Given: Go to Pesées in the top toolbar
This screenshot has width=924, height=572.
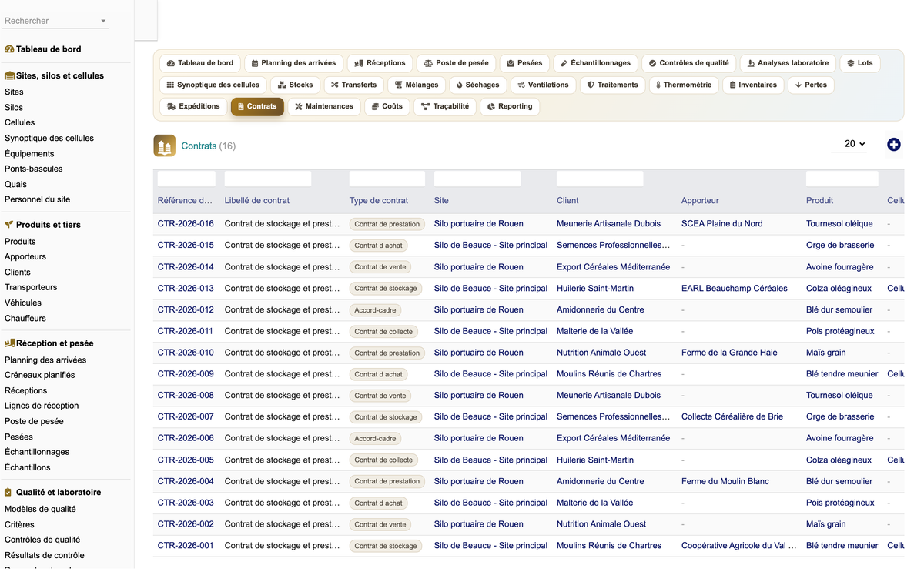Looking at the screenshot, I should pos(524,63).
